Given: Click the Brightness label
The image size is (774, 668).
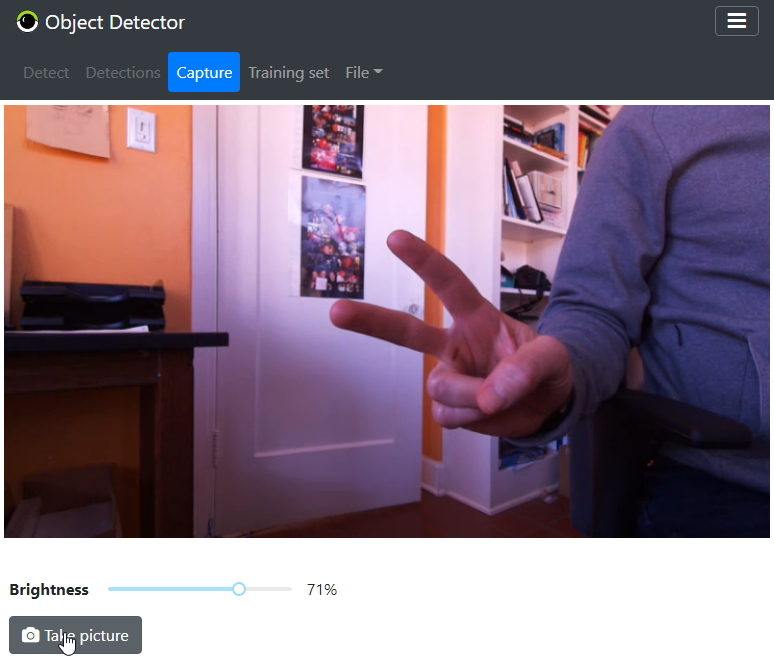Looking at the screenshot, I should click(x=49, y=590).
